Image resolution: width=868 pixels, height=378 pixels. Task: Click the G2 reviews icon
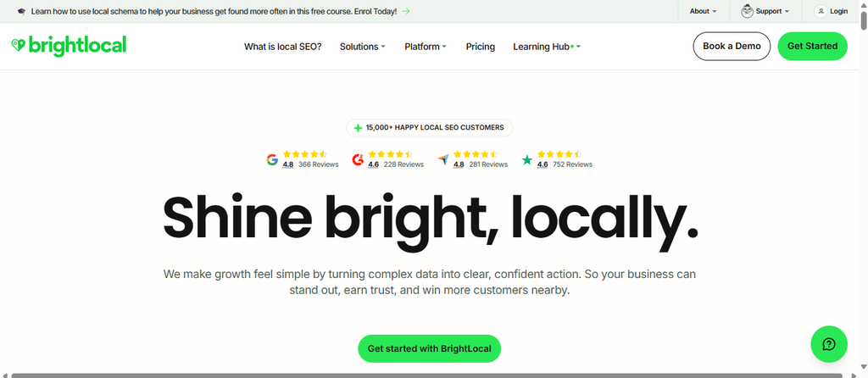tap(359, 160)
